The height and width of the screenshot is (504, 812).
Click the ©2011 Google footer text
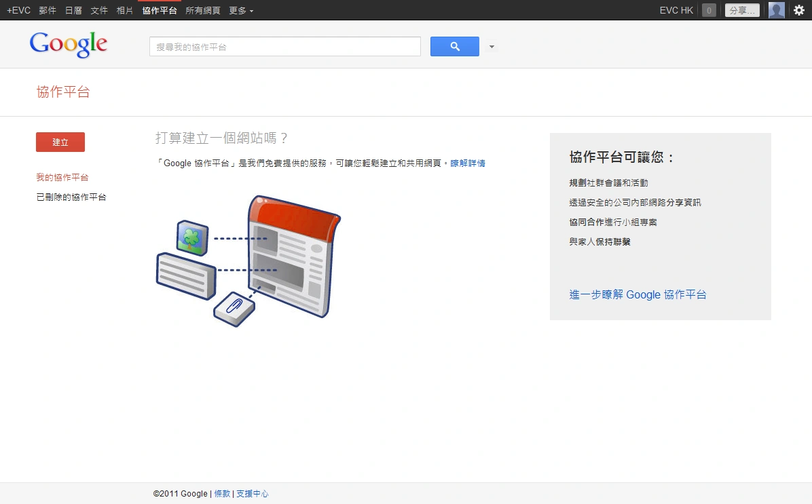click(180, 494)
